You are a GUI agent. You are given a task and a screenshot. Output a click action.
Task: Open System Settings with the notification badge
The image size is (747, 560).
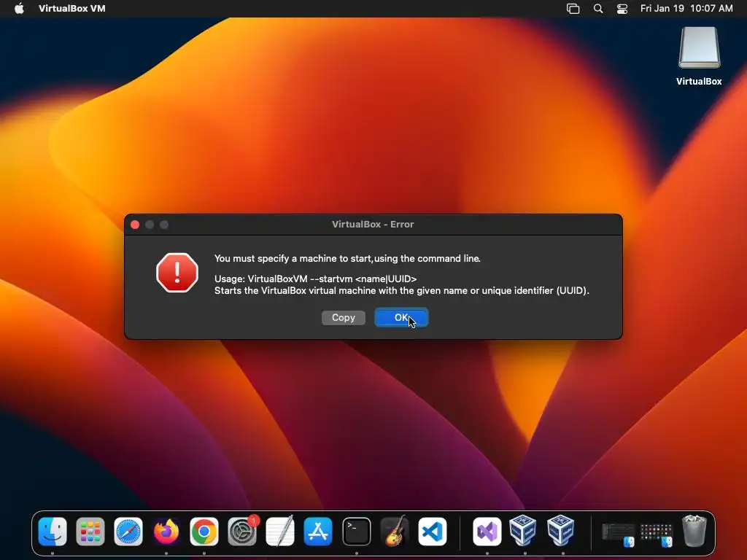click(242, 531)
